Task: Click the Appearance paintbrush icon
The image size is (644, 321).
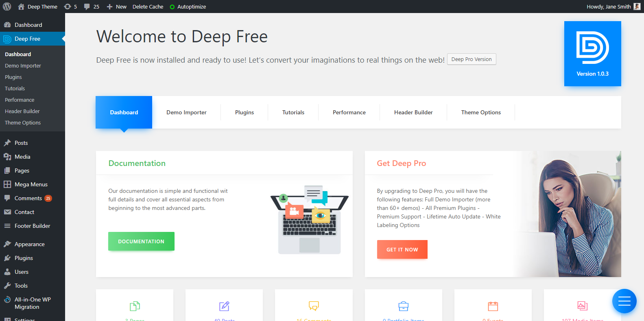Action: [7, 244]
